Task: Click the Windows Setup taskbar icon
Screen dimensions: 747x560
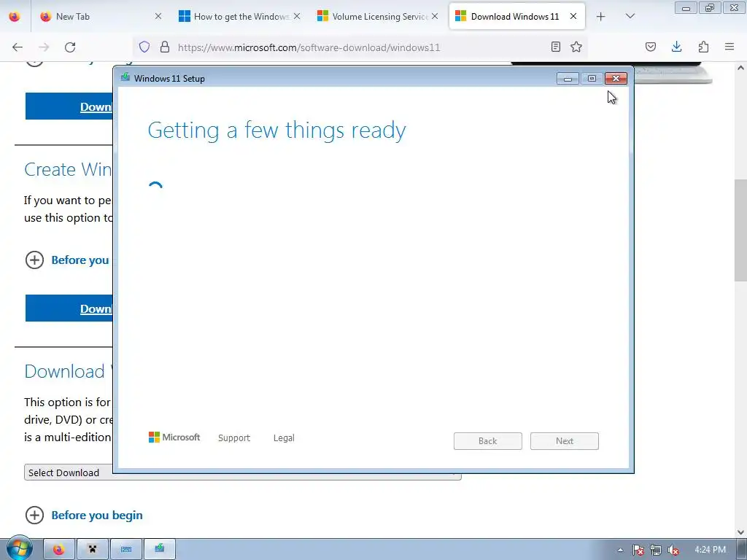Action: 160,550
